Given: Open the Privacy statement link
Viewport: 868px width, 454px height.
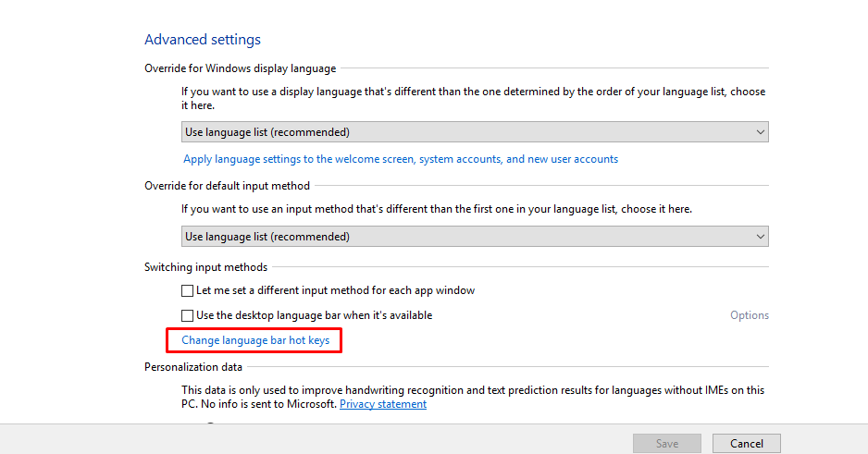Looking at the screenshot, I should 383,404.
